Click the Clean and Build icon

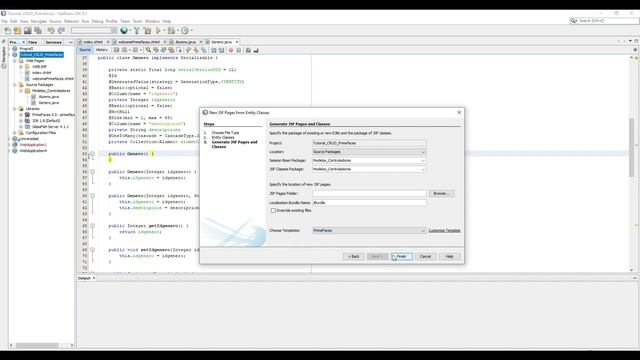147,31
